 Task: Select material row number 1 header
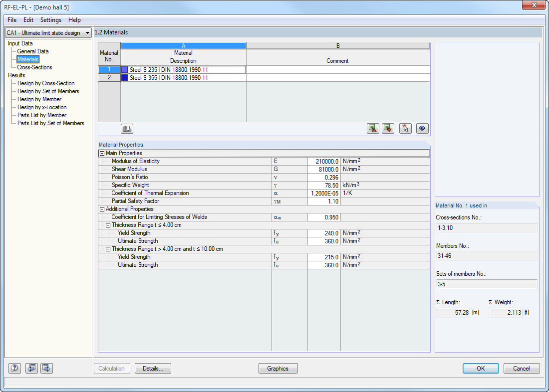click(x=109, y=70)
